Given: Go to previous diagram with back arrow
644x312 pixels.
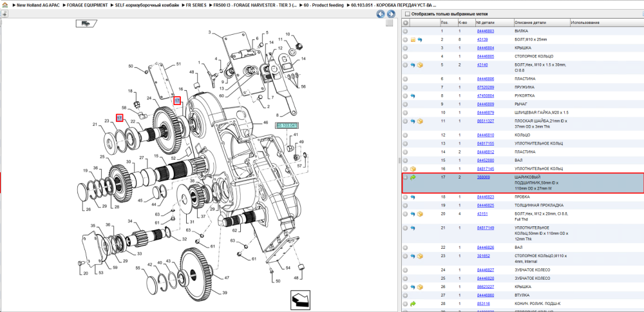Looking at the screenshot, I should [381, 14].
